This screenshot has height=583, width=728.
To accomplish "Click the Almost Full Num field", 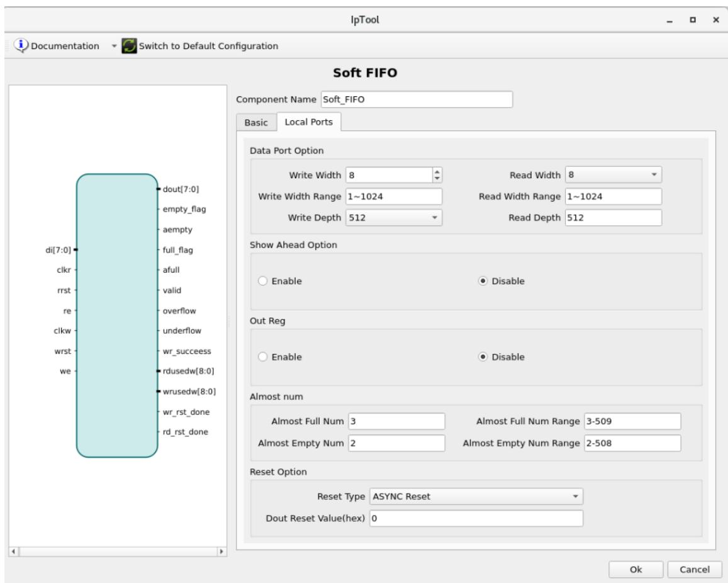I will 396,421.
